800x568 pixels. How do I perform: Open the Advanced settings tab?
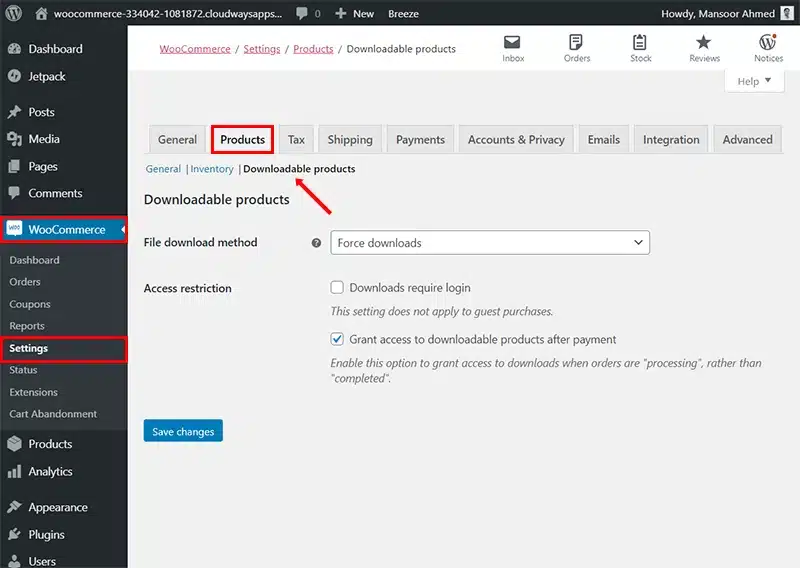pos(747,139)
